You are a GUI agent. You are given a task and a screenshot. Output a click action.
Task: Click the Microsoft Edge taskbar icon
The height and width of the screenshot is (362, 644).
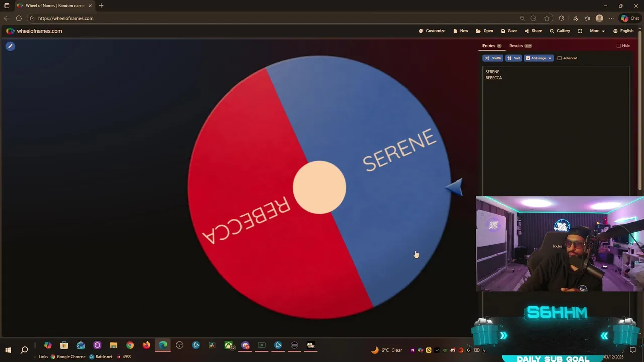click(x=163, y=345)
